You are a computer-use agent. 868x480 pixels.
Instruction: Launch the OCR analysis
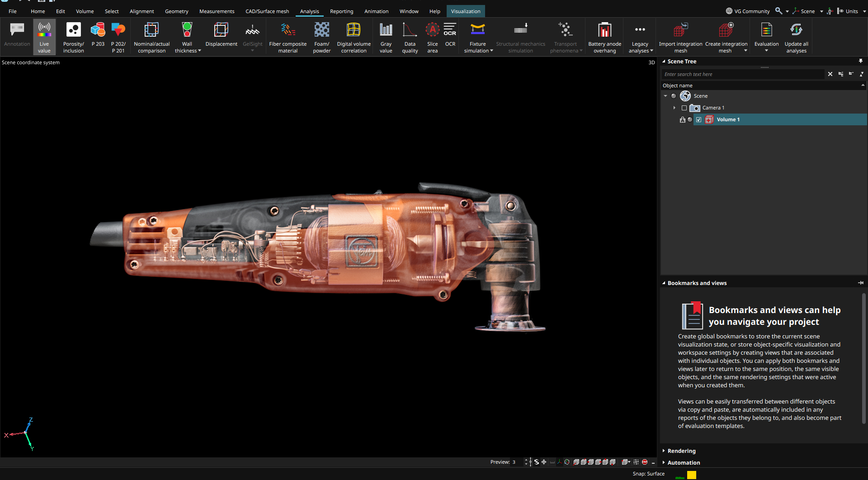tap(450, 34)
